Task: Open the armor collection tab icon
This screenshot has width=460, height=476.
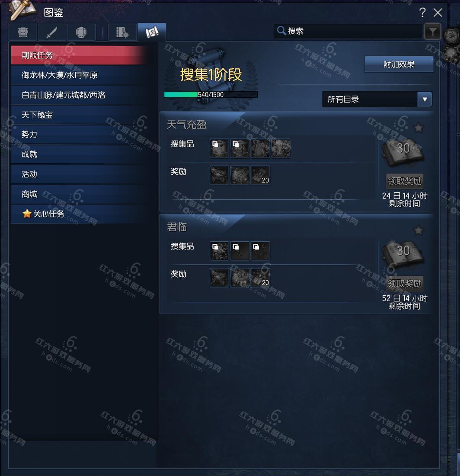Action: pos(23,32)
